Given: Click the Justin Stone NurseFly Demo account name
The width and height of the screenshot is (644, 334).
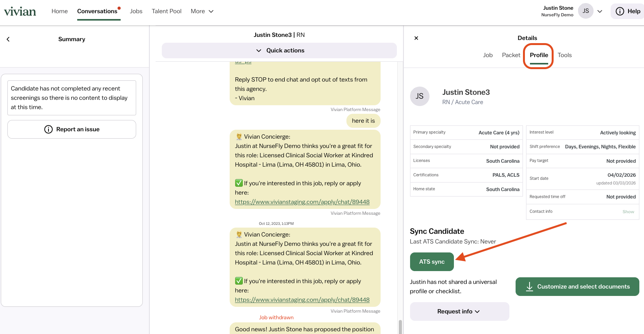Looking at the screenshot, I should (x=557, y=11).
